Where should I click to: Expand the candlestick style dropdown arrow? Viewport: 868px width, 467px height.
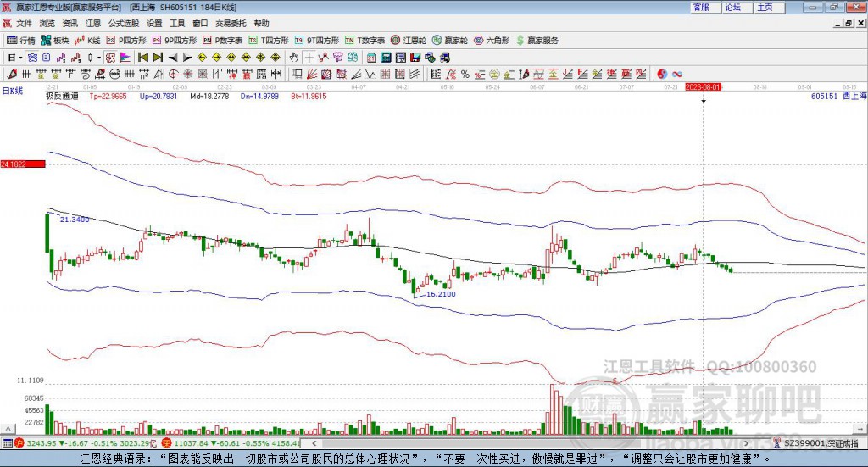point(99,58)
